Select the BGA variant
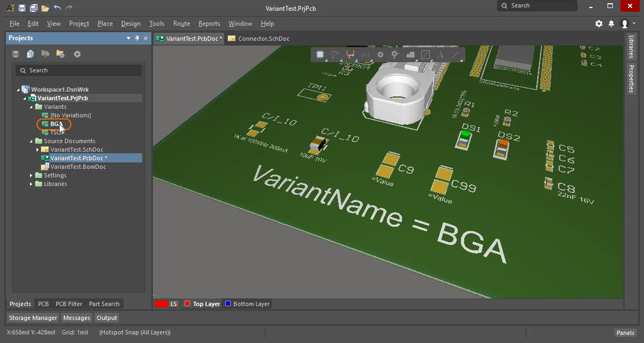The width and height of the screenshot is (644, 343). point(56,124)
